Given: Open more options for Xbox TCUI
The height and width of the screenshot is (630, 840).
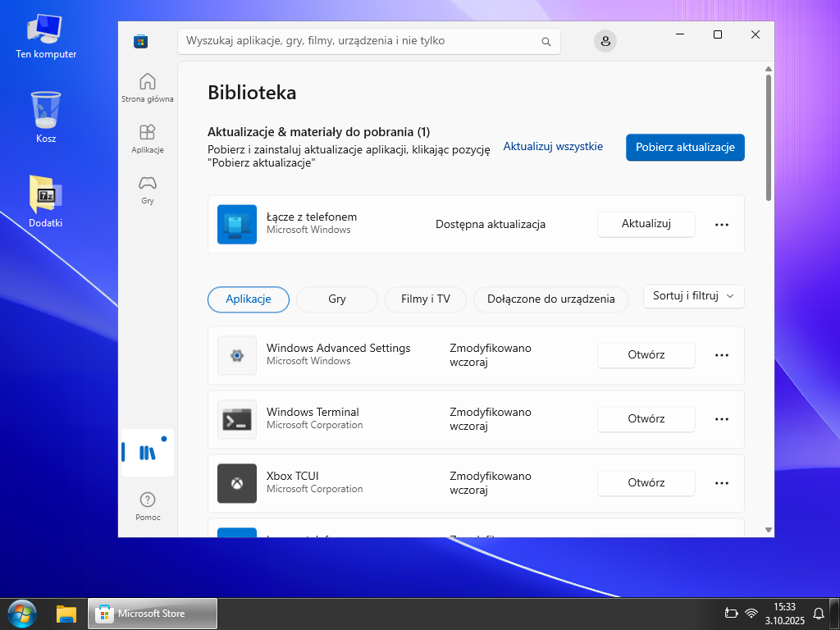Looking at the screenshot, I should pyautogui.click(x=722, y=483).
